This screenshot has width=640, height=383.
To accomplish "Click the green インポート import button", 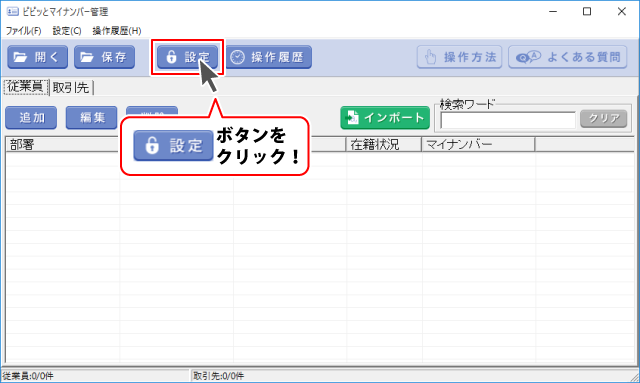I will tap(385, 118).
